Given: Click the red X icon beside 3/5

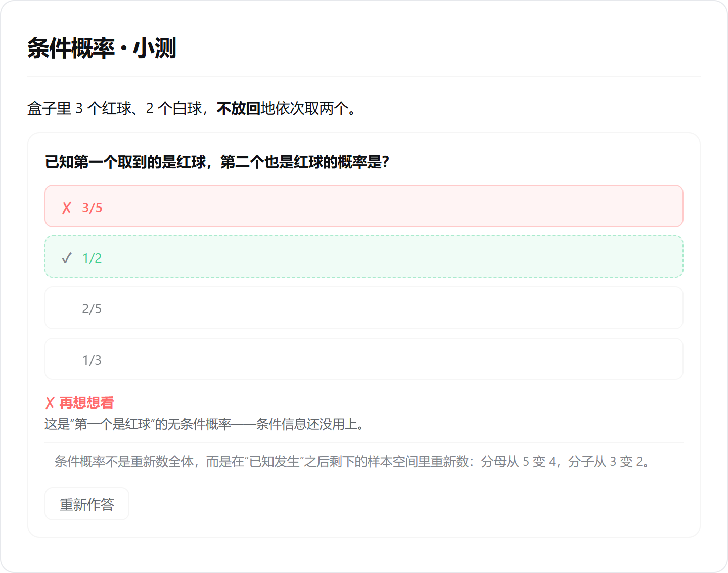Looking at the screenshot, I should point(67,208).
